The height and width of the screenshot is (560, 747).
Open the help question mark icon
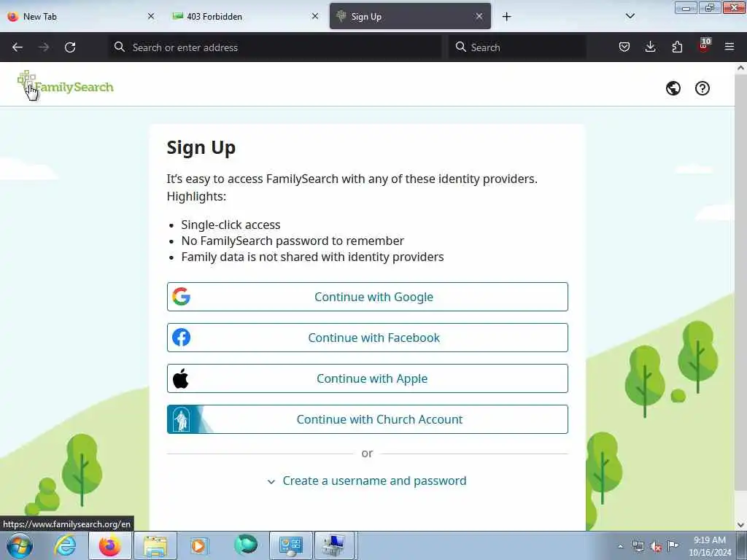pyautogui.click(x=703, y=88)
